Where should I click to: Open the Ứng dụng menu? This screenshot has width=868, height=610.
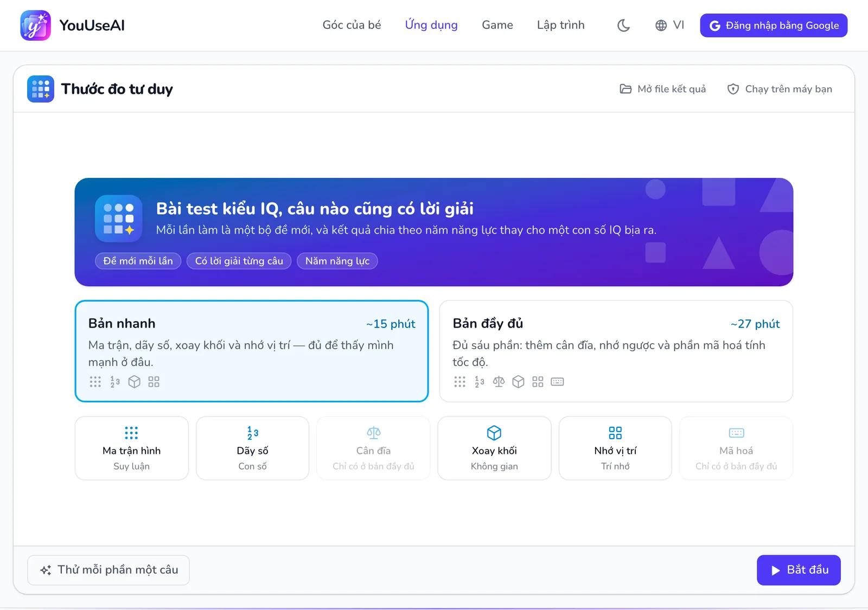point(431,25)
